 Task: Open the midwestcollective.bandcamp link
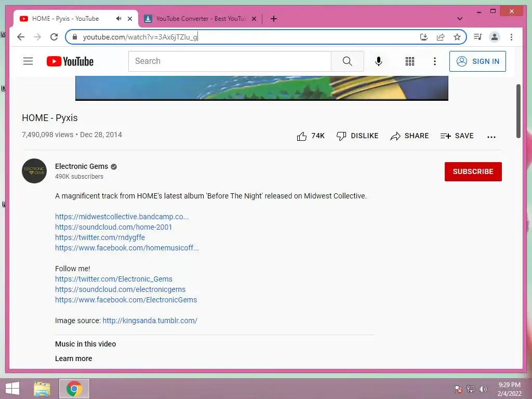pyautogui.click(x=122, y=217)
